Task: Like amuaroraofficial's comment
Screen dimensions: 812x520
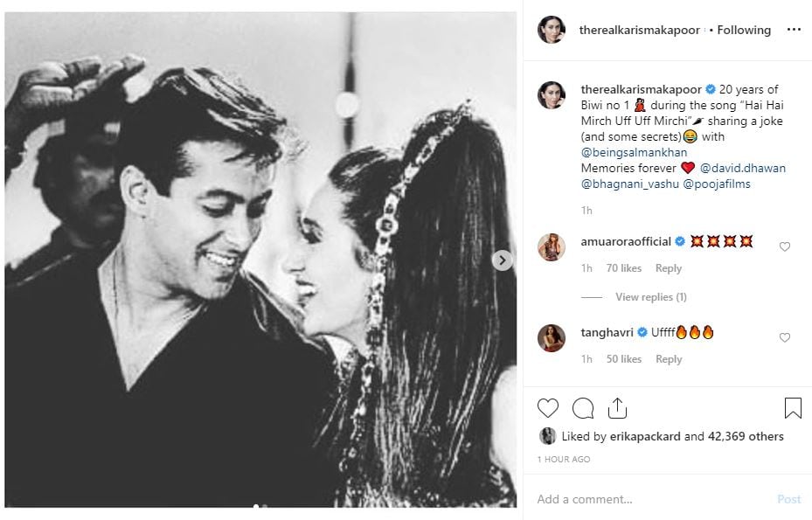Action: click(x=784, y=247)
